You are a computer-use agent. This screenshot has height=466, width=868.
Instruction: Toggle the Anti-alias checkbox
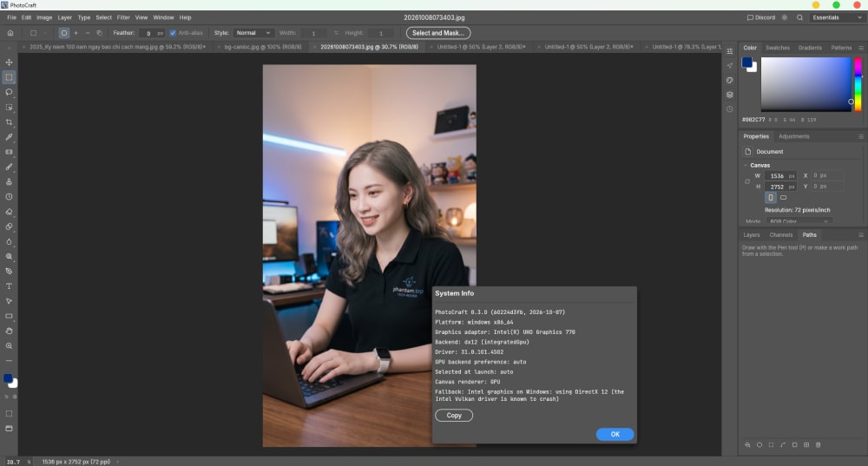pyautogui.click(x=173, y=33)
